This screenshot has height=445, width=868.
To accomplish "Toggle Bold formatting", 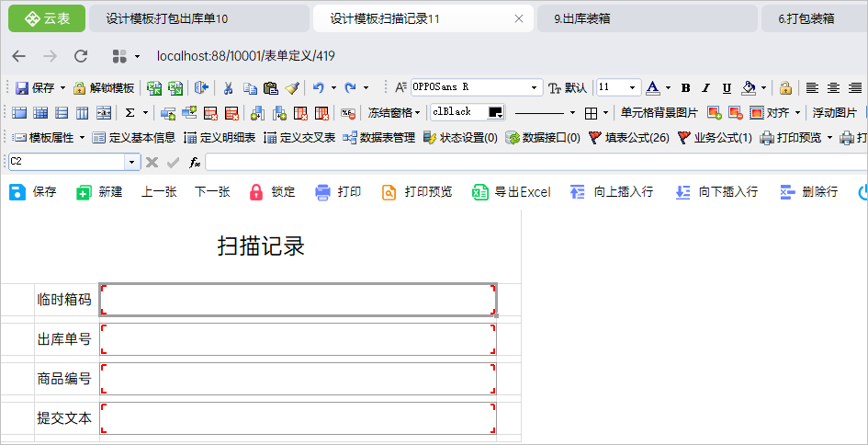I will (686, 87).
